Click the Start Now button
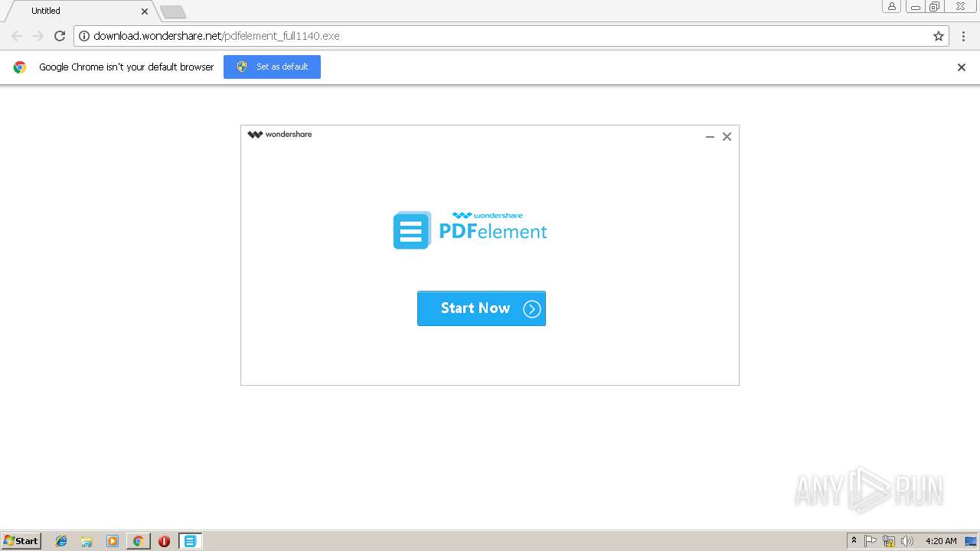Viewport: 980px width, 551px height. tap(482, 308)
